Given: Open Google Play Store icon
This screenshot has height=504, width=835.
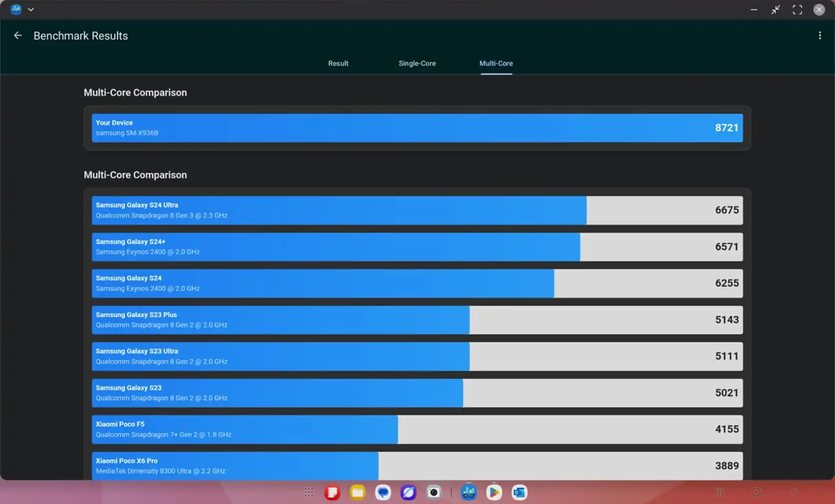Looking at the screenshot, I should pyautogui.click(x=494, y=493).
